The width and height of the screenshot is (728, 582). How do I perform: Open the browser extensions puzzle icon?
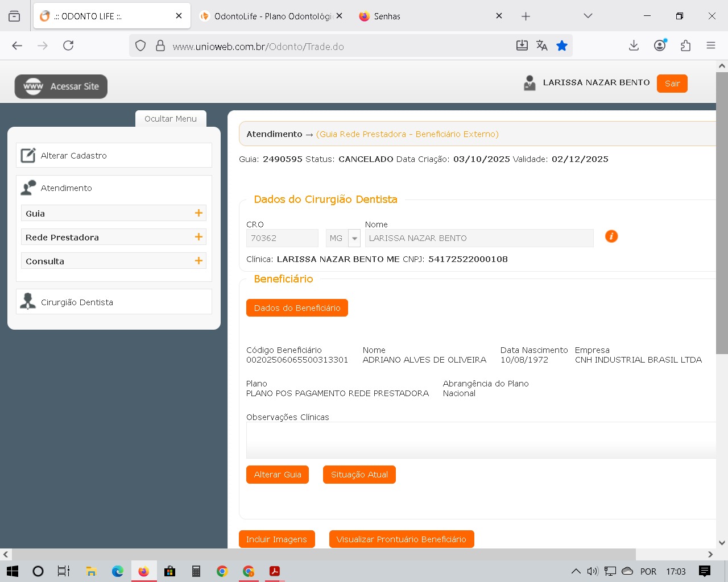(685, 46)
